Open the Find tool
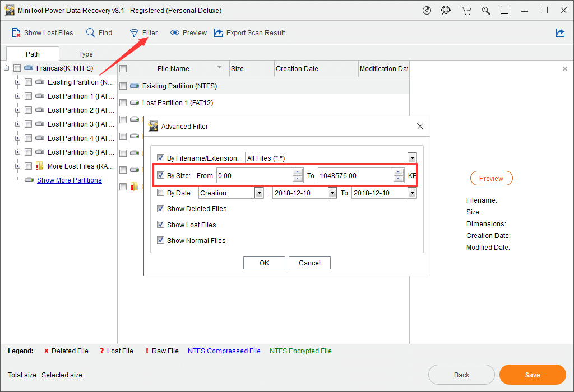Screen dimensions: 574x392 (x=99, y=33)
